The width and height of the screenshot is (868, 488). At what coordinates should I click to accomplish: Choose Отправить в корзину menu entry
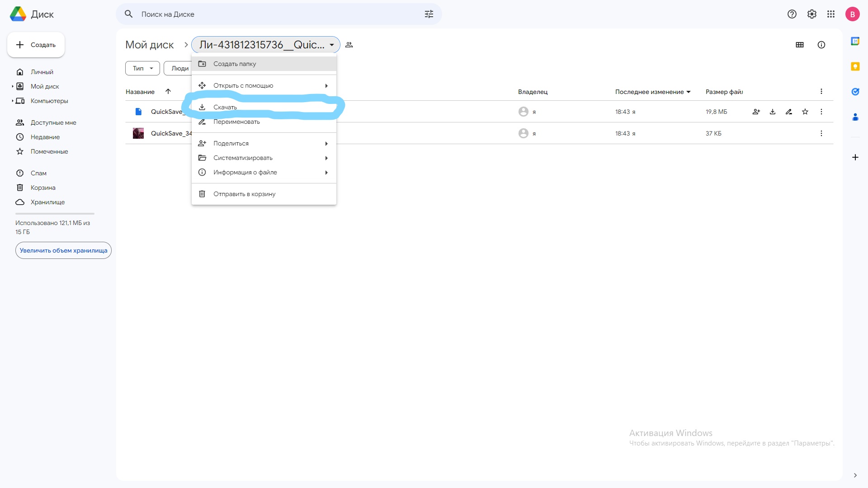tap(264, 194)
